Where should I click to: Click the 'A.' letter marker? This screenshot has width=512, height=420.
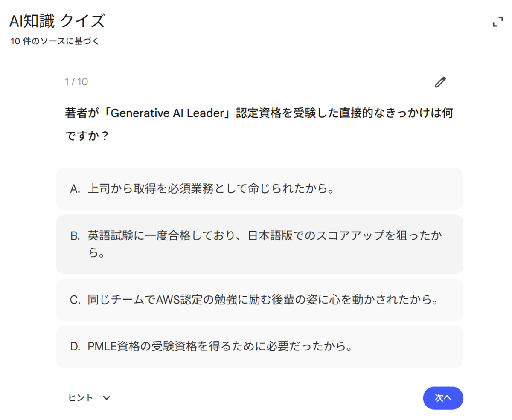point(75,189)
